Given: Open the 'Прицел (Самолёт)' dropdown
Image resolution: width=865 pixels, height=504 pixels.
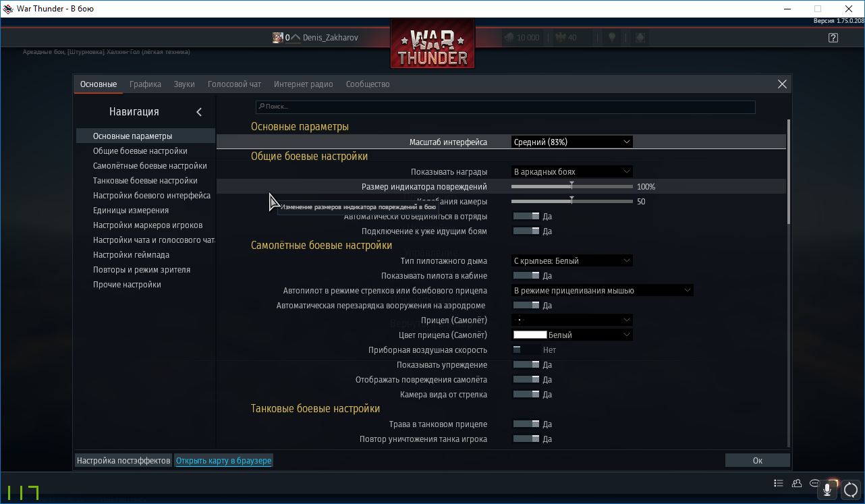Looking at the screenshot, I should (572, 320).
